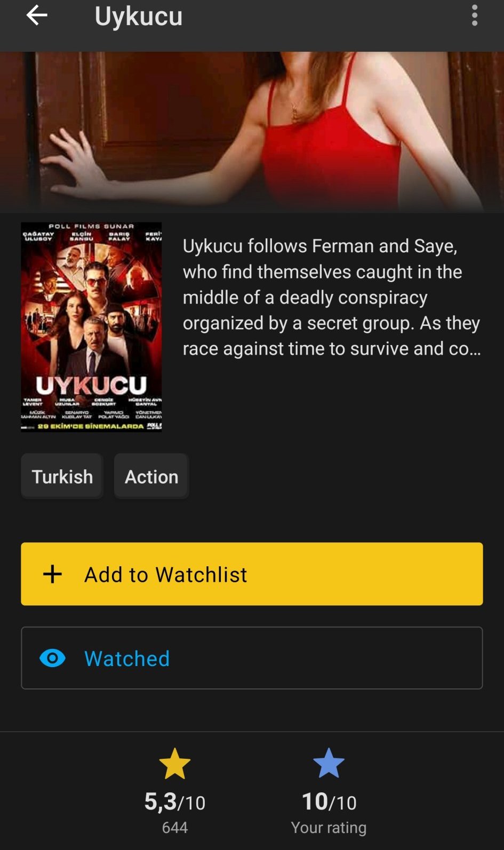504x850 pixels.
Task: Click the Uykucu page title
Action: pos(139,16)
